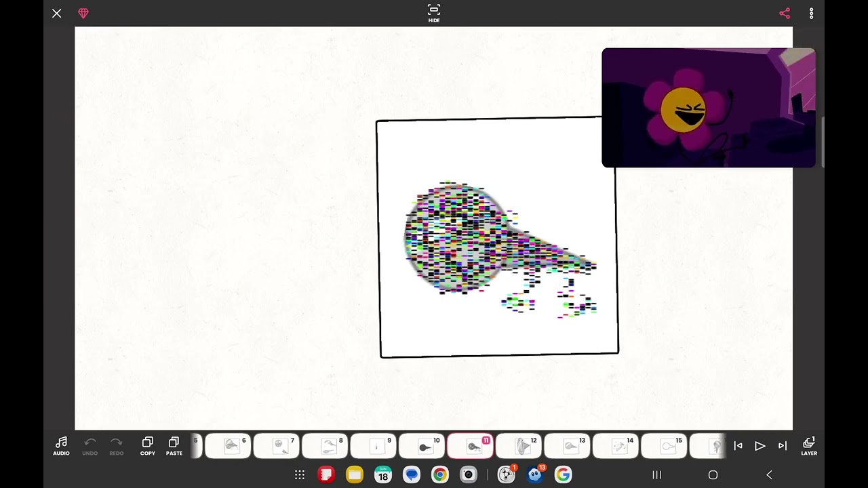This screenshot has height=488, width=868.
Task: Open the AUDIO panel
Action: (61, 446)
